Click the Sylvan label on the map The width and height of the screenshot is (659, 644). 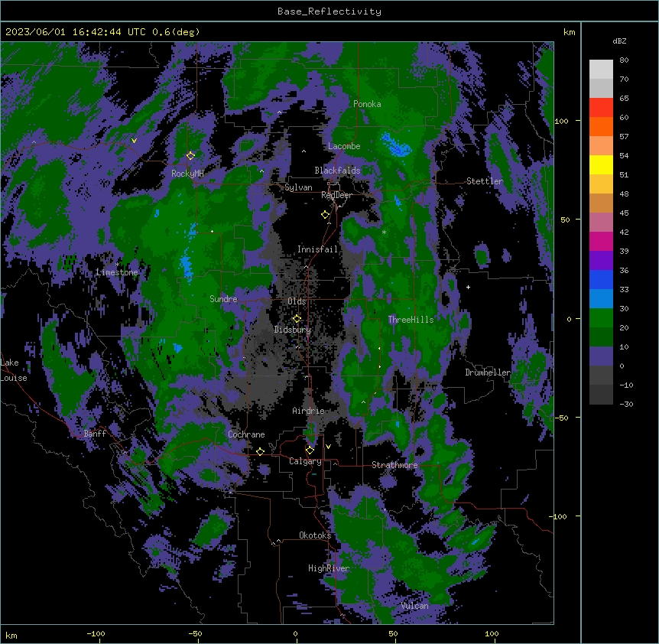(x=298, y=187)
